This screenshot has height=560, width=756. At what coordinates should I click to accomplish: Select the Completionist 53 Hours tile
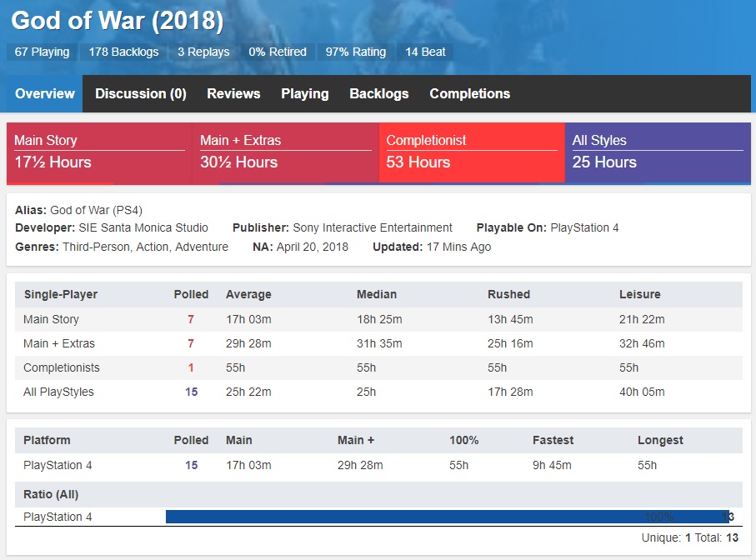pos(472,153)
